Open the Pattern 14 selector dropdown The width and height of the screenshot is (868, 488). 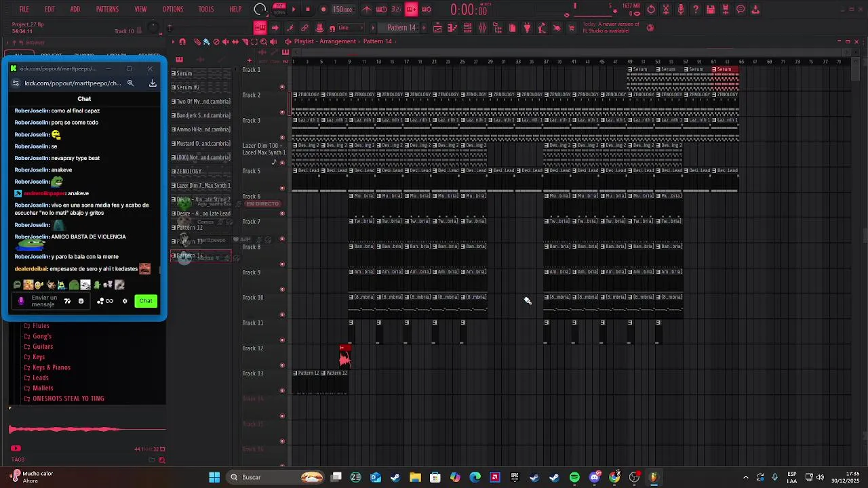click(401, 28)
